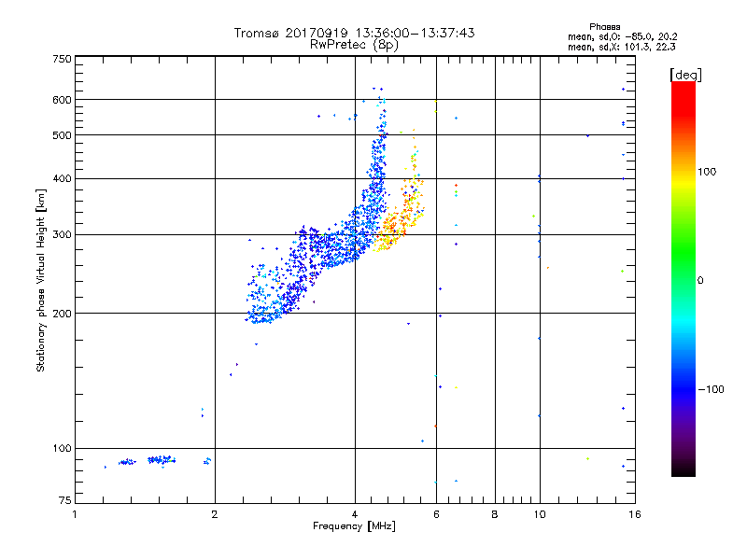Screen dimensions: 747x560
Task: Click the x-axis '10' tick label
Action: (540, 514)
